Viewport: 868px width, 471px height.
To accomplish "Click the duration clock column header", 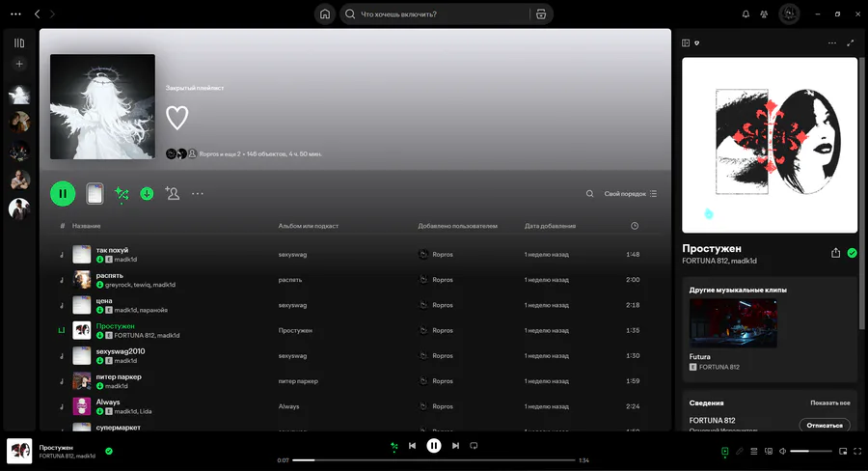I will tap(635, 226).
